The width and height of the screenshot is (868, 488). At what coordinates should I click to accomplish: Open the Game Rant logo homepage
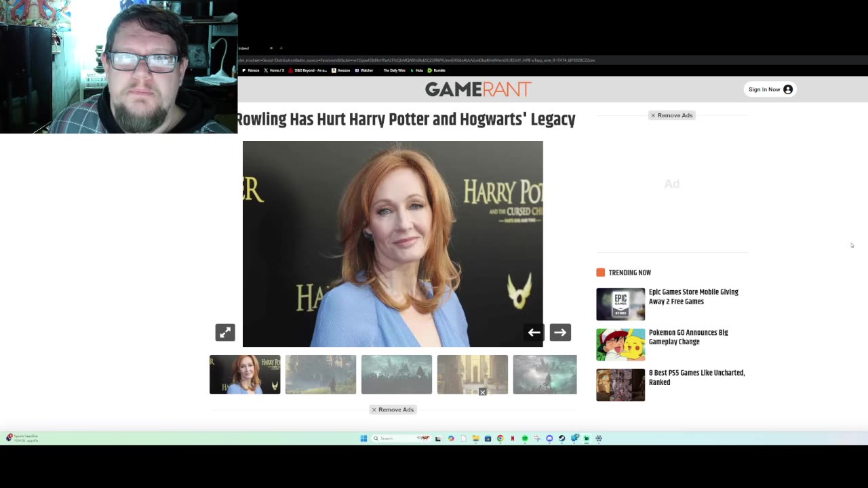478,89
